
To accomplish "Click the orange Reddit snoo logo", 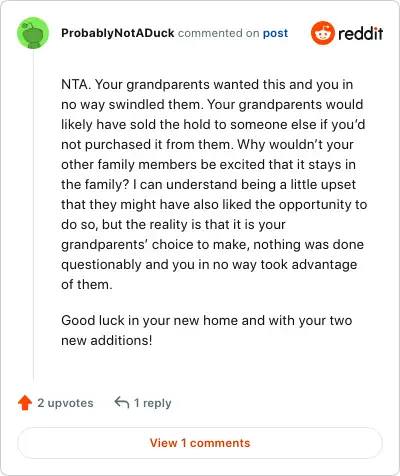I will click(322, 33).
